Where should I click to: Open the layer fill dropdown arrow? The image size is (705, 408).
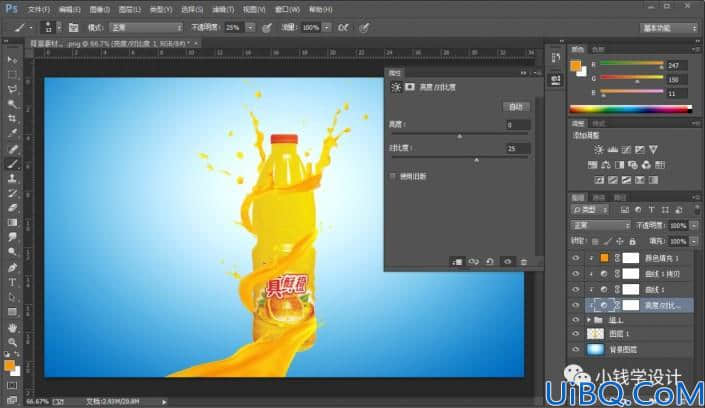695,242
